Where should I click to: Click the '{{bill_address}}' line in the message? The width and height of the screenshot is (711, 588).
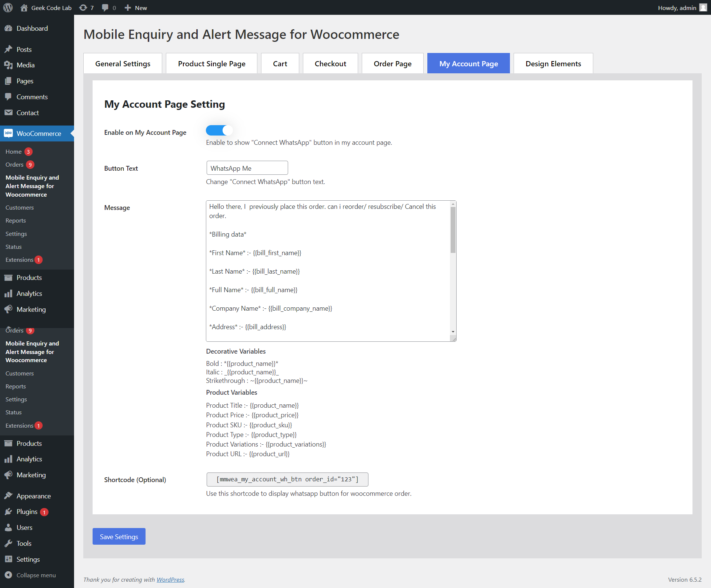click(x=248, y=327)
